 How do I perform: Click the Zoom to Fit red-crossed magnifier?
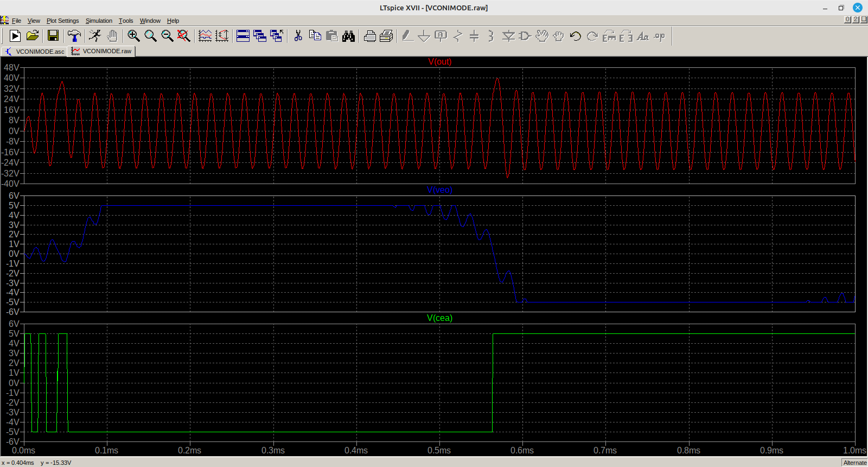point(184,36)
